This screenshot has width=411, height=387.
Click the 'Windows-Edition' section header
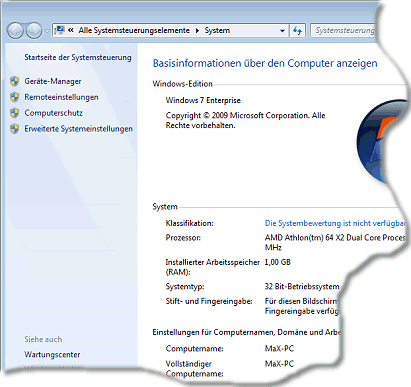(x=182, y=84)
